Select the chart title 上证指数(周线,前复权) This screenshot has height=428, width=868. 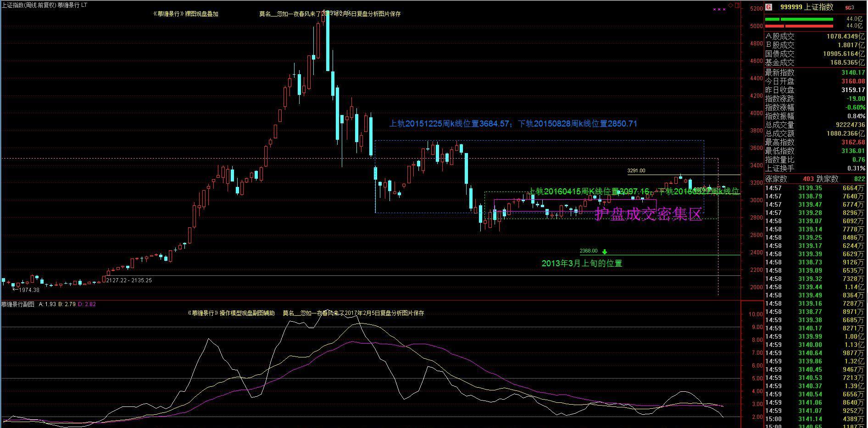28,5
